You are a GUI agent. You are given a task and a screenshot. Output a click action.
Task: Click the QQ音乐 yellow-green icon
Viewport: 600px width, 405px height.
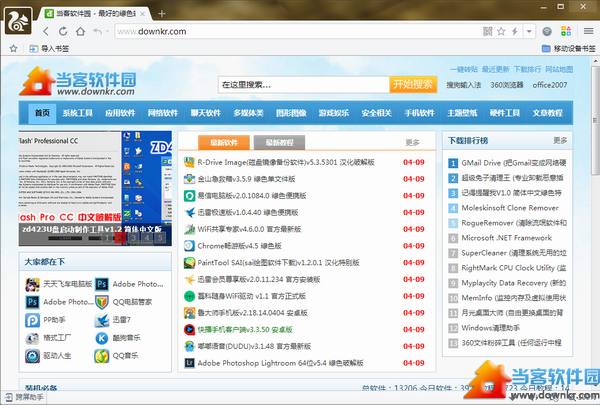pyautogui.click(x=102, y=356)
